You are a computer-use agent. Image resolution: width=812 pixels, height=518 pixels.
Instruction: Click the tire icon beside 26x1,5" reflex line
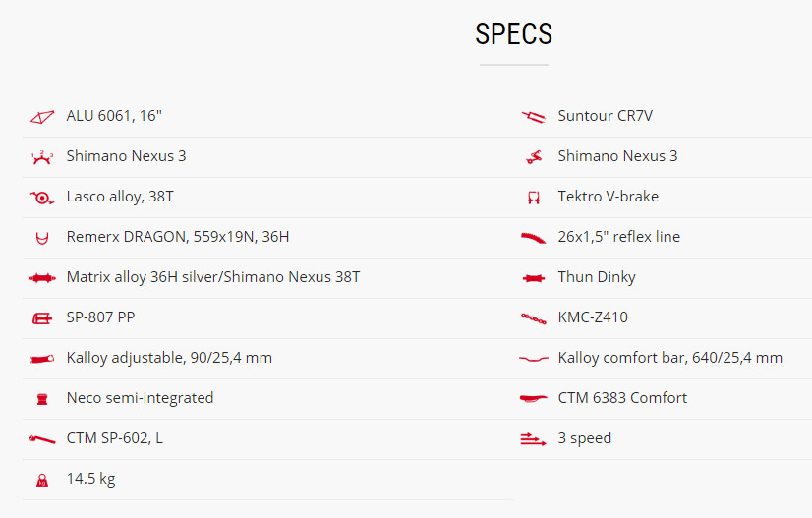534,238
